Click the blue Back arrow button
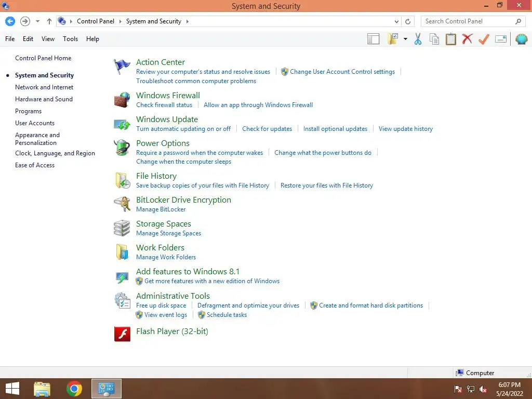This screenshot has width=532, height=399. point(10,21)
